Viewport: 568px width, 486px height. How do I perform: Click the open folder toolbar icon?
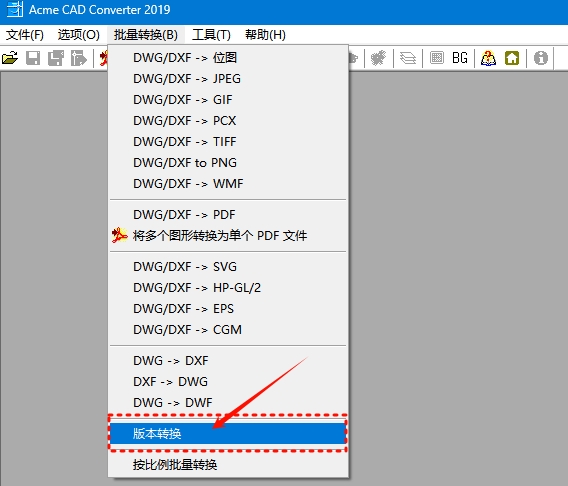tap(10, 58)
